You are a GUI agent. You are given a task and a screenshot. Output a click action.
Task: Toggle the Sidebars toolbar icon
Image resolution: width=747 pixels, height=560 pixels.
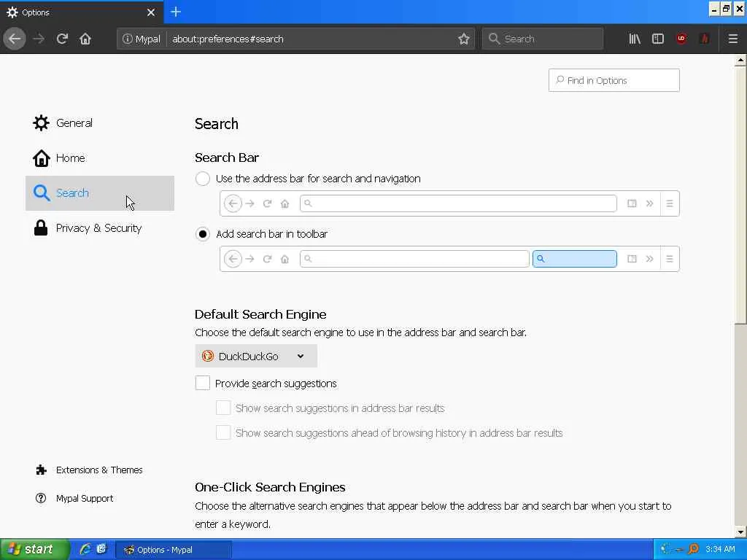coord(658,39)
